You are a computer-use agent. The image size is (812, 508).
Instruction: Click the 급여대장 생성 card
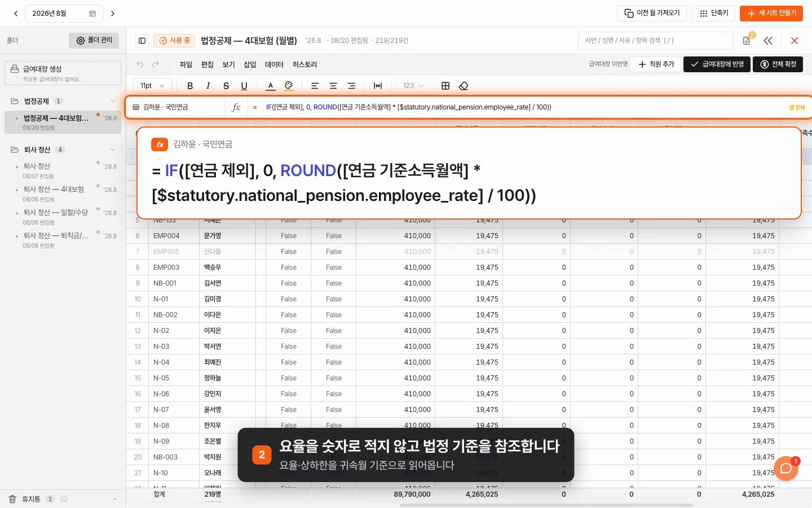click(63, 73)
